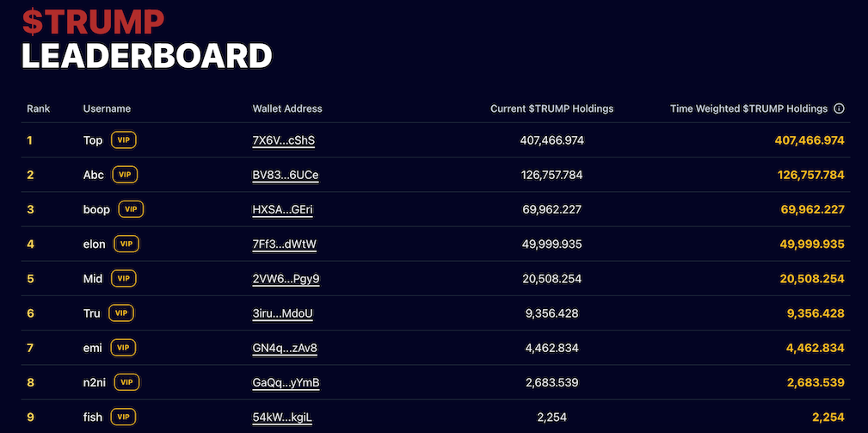Open wallet address 3iru...MdoU
The width and height of the screenshot is (868, 433).
(283, 313)
